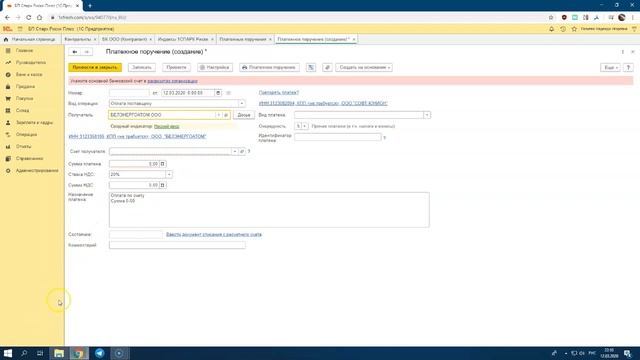The width and height of the screenshot is (640, 360).
Task: Open the reквизиты организации link in warning banner
Action: tap(172, 81)
